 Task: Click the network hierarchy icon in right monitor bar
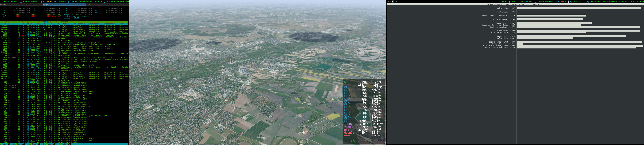pos(536,1)
